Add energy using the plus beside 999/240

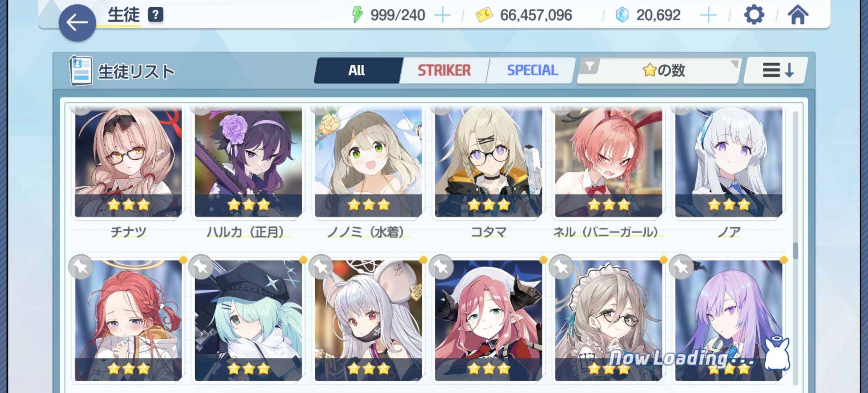coord(443,15)
